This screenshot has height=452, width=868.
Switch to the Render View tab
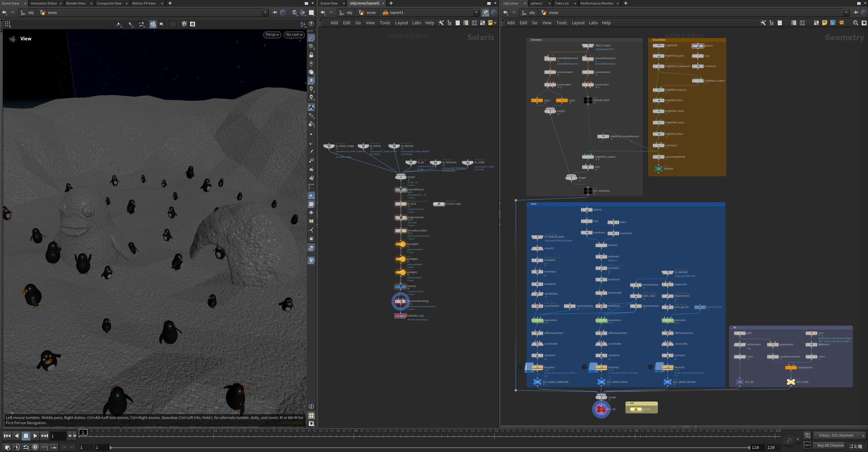point(76,3)
